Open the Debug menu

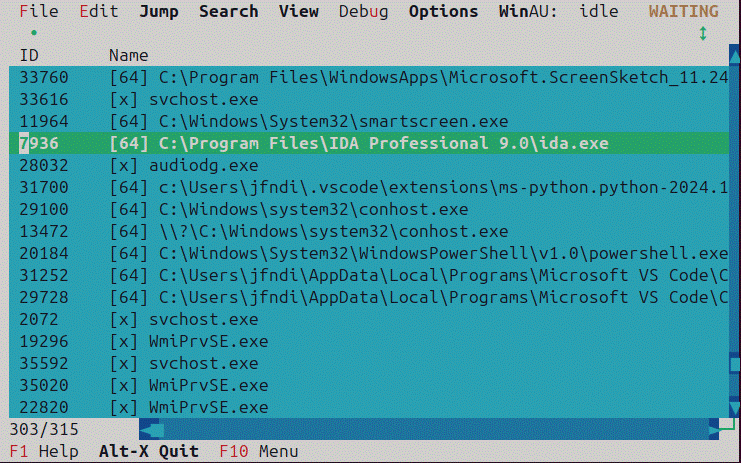click(x=364, y=12)
